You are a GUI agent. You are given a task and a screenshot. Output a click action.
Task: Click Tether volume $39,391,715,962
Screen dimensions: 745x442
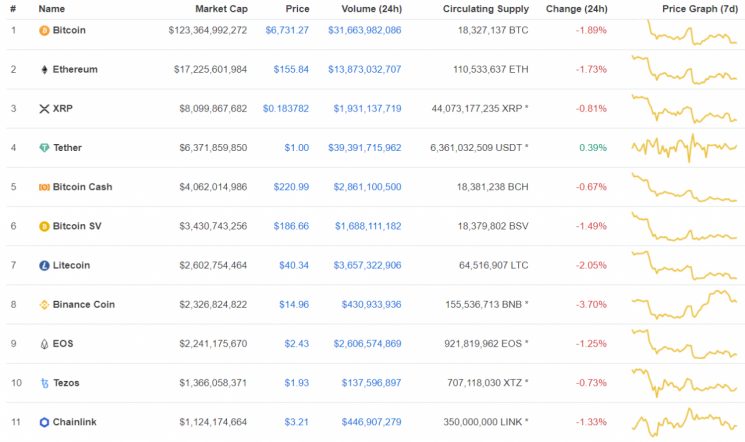click(x=364, y=148)
